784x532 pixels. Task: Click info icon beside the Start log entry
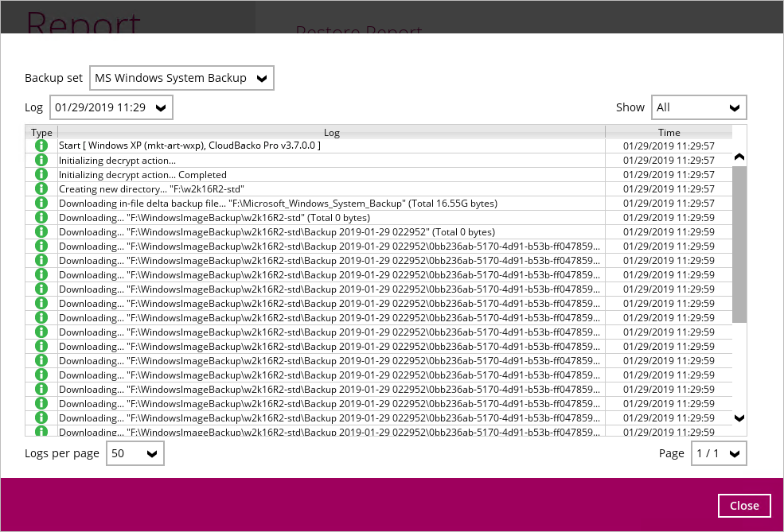point(41,146)
